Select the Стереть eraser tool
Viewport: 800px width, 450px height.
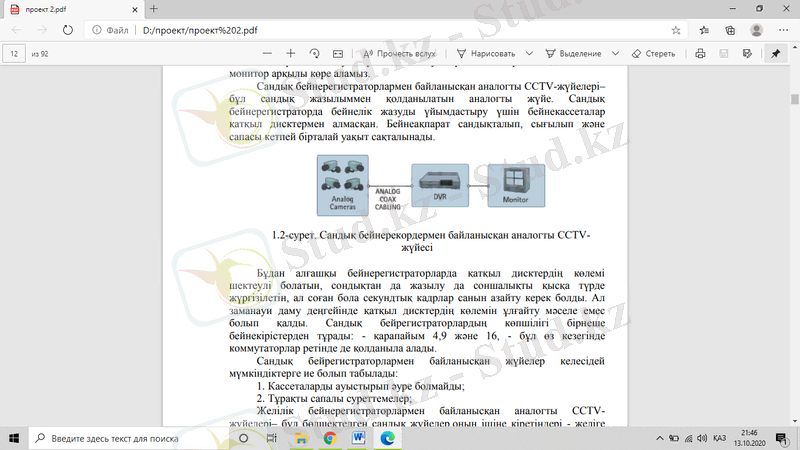coord(653,54)
